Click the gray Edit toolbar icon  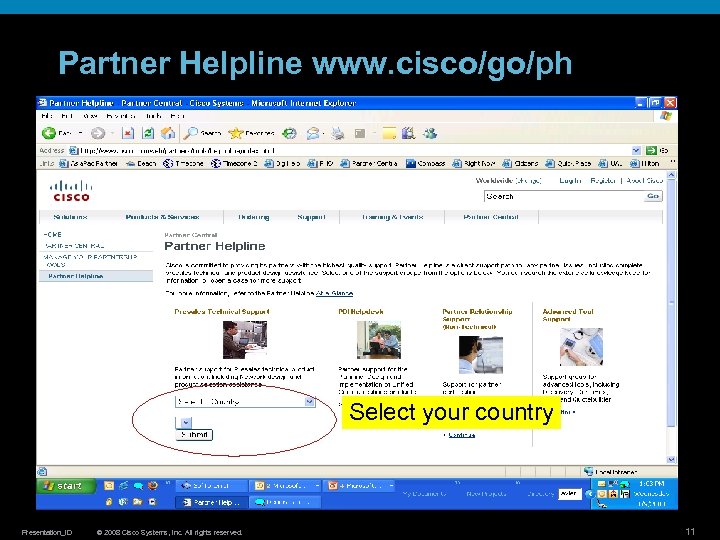360,133
